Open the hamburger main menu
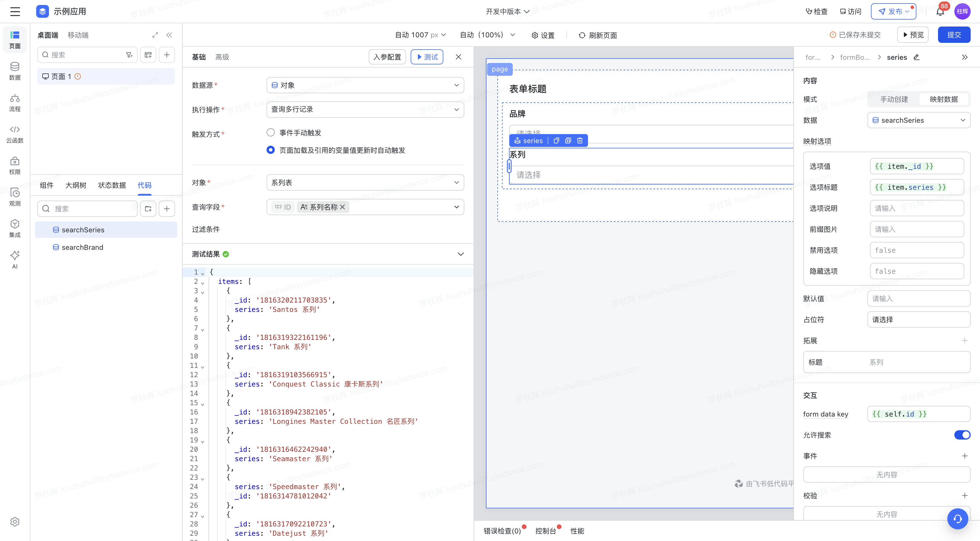This screenshot has height=541, width=980. coord(15,11)
